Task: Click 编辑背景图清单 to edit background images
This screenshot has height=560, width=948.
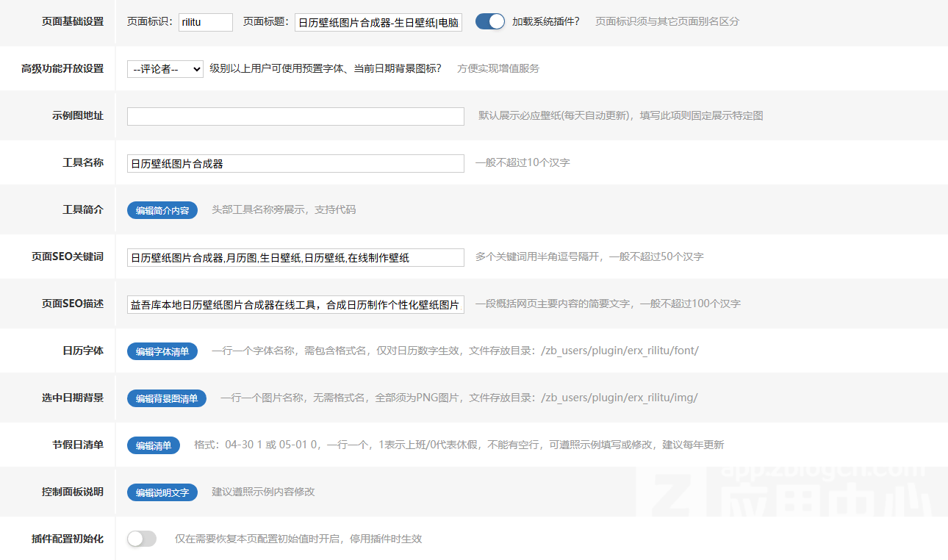Action: point(166,398)
